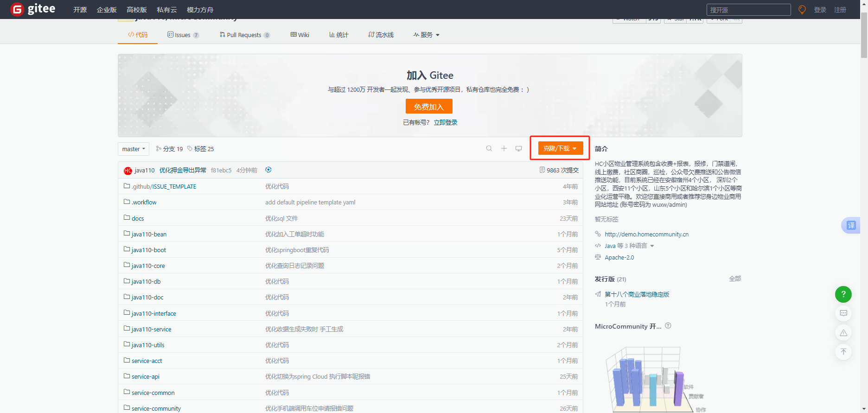The image size is (868, 413).
Task: Open the java110-interface folder
Action: [x=153, y=313]
